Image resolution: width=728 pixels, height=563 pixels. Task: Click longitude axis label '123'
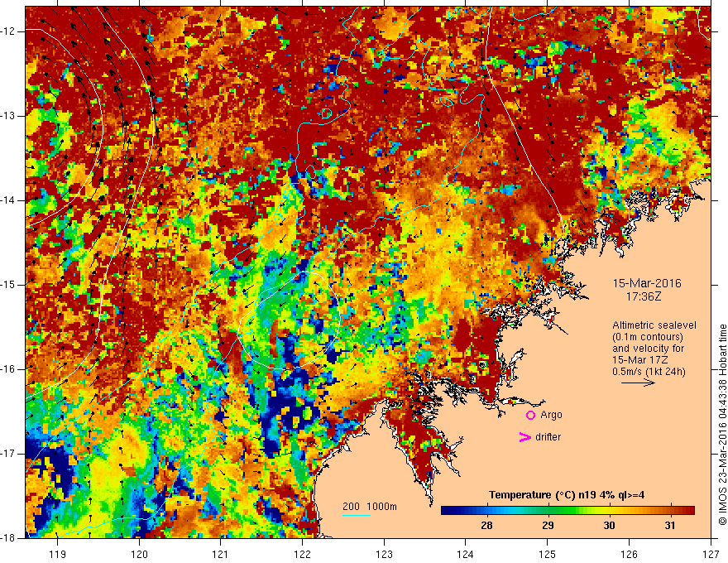pyautogui.click(x=384, y=555)
